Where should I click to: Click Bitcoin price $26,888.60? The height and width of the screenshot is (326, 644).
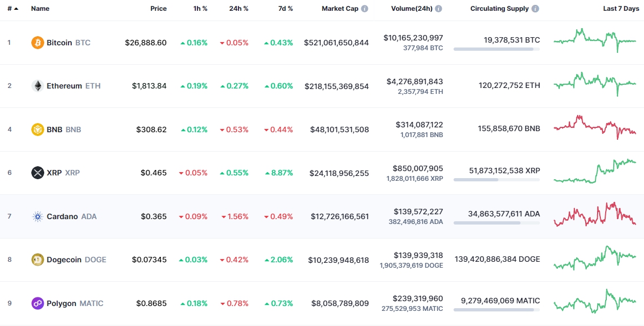pos(146,43)
